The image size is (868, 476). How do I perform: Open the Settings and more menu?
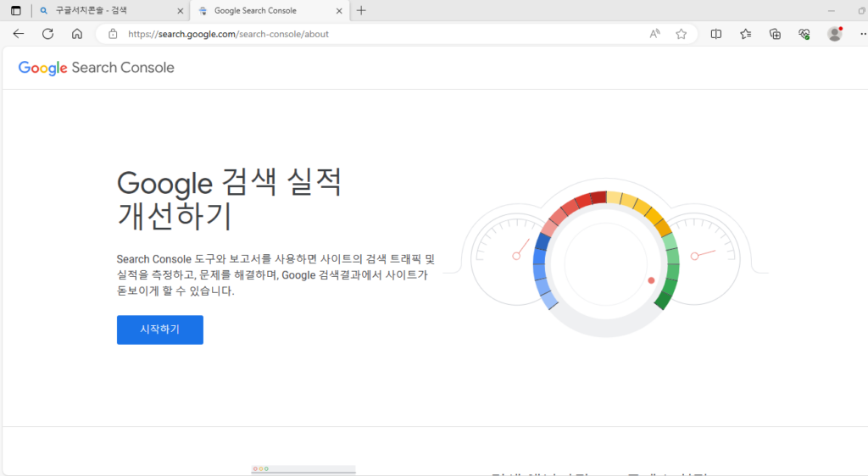point(862,34)
